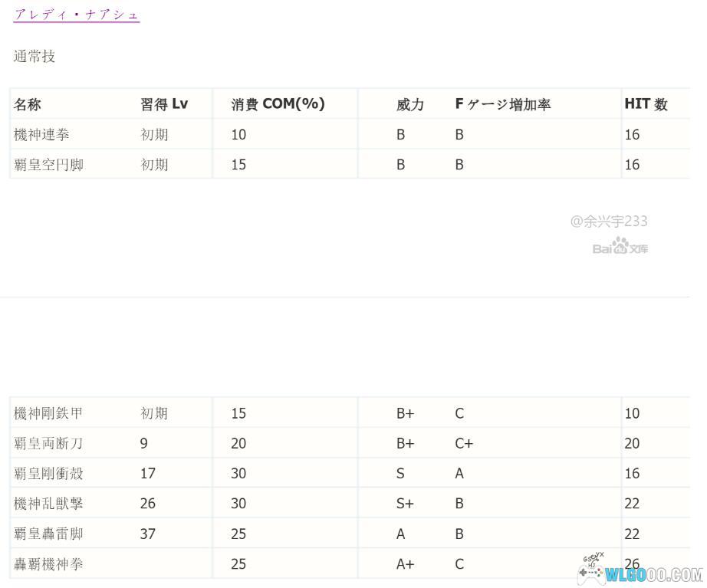
Task: Select the 覇皇空円脚 skill name cell
Action: click(48, 165)
